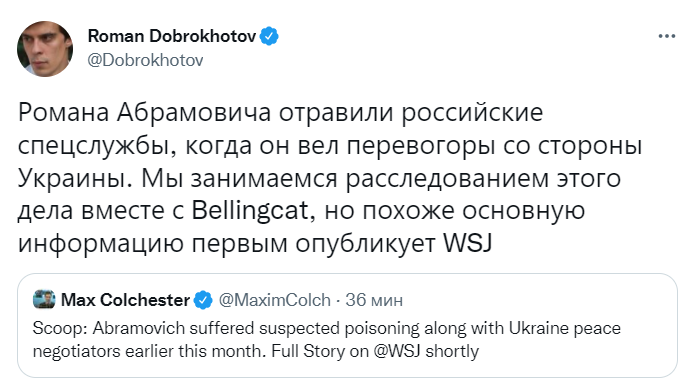Open Roman Dobrokhotov's profile picture
Viewport: 693px width, 387px height.
tap(45, 49)
